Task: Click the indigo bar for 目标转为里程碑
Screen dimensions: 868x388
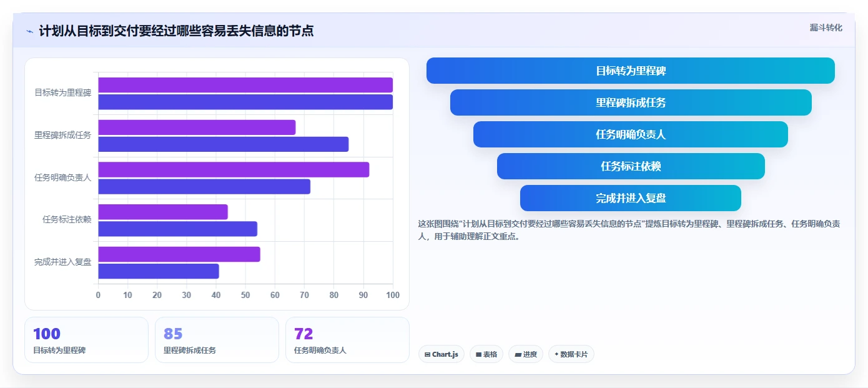Action: pos(245,102)
